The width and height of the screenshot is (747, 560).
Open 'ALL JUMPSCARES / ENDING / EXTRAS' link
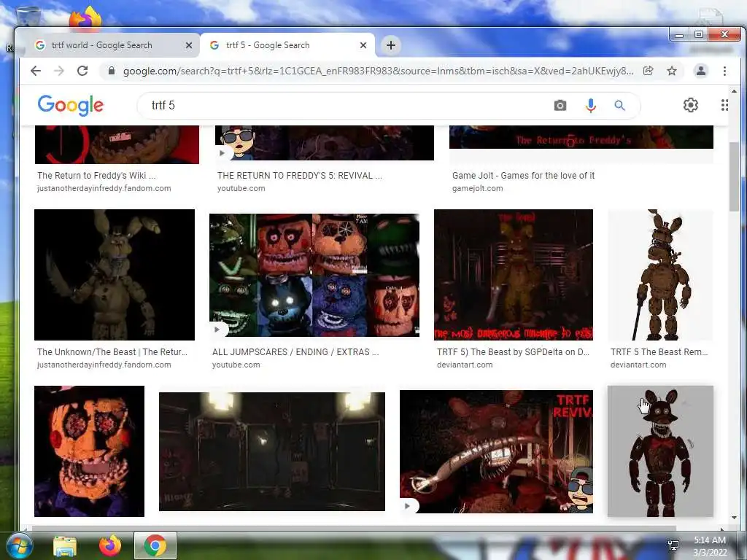(x=295, y=352)
